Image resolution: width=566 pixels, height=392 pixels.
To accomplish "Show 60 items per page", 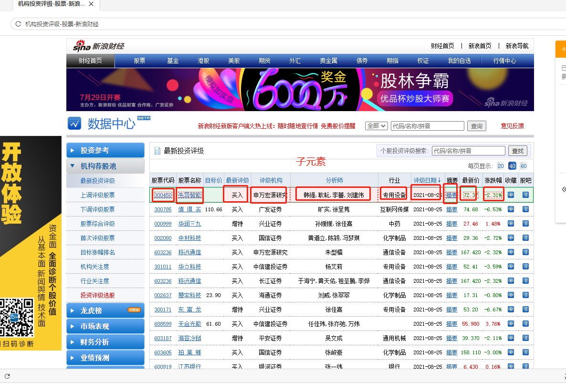I will 524,166.
